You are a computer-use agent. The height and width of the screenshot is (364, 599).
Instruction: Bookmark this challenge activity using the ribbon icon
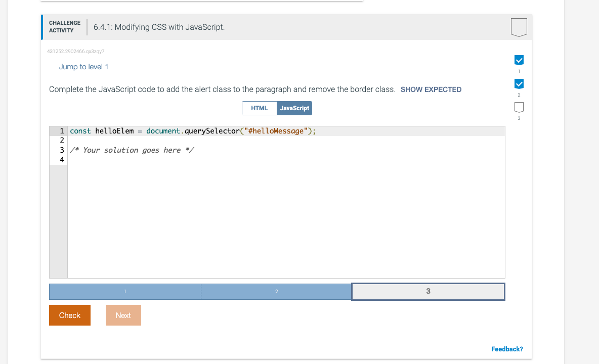tap(519, 27)
